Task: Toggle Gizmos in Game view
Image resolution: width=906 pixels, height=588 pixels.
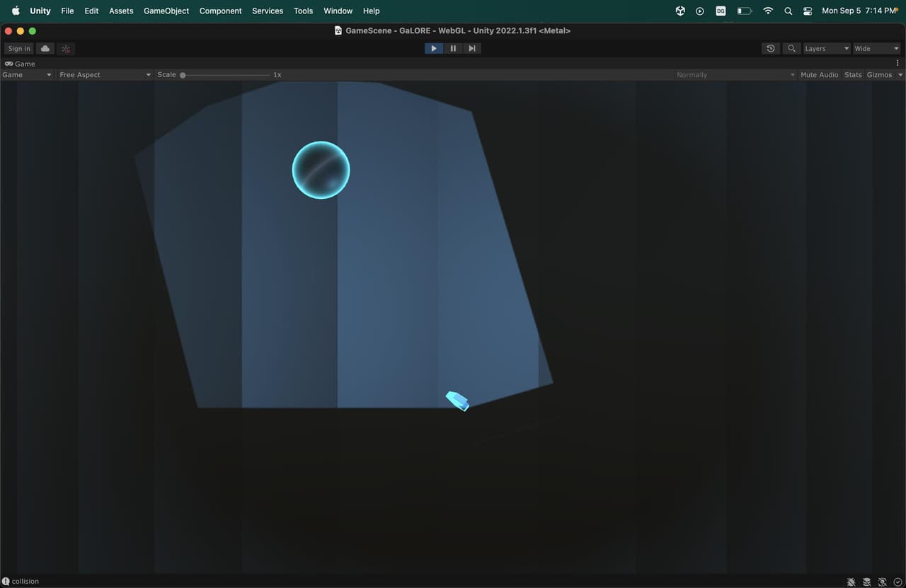Action: [x=880, y=74]
